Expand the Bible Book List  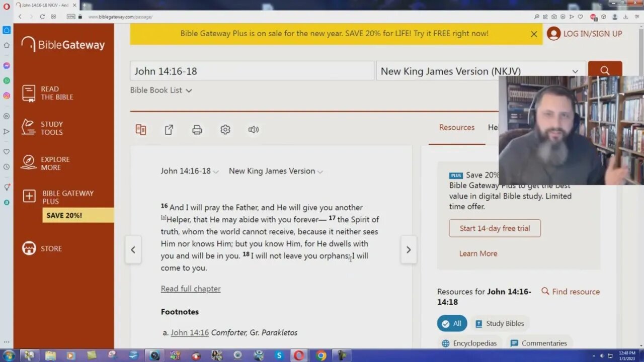[161, 90]
